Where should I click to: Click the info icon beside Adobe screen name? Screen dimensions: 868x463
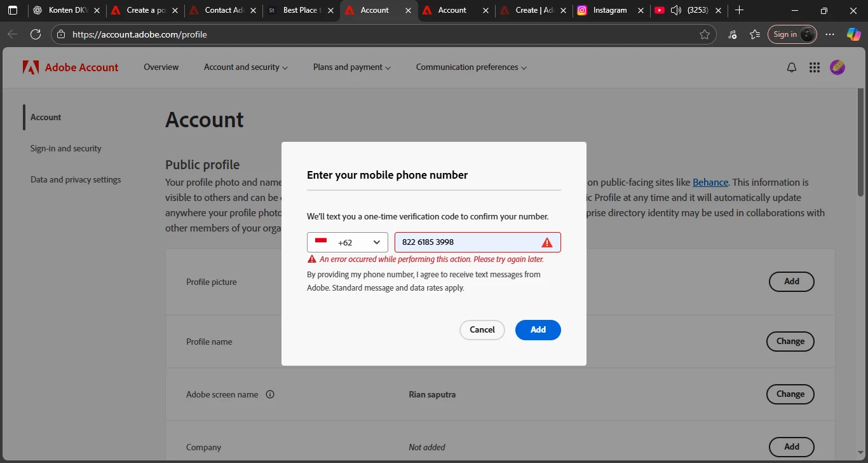269,394
